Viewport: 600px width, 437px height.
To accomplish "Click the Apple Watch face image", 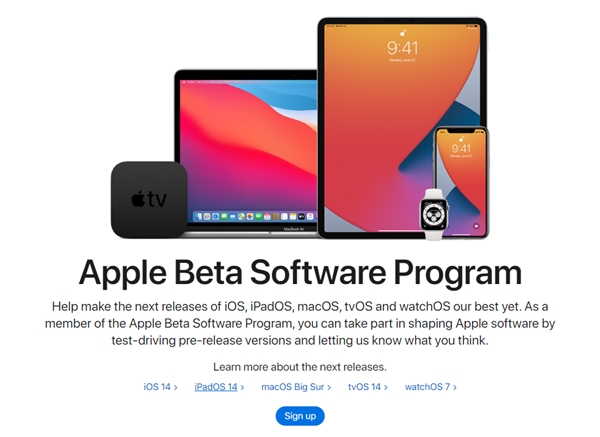I will [x=434, y=214].
